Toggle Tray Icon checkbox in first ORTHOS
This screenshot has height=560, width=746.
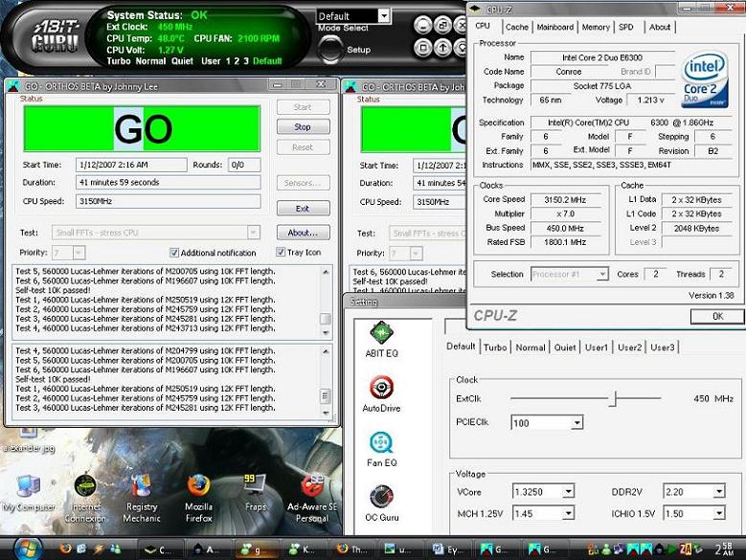(281, 252)
